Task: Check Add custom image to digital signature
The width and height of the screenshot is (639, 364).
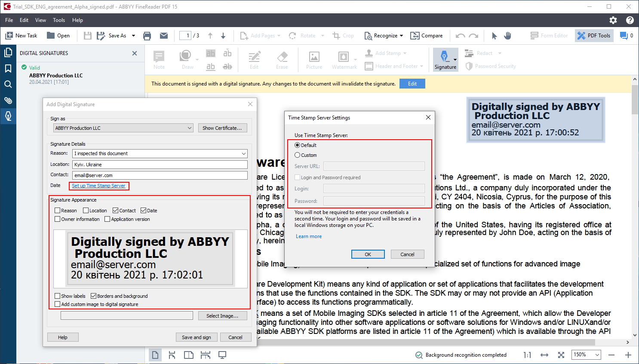Action: (58, 304)
